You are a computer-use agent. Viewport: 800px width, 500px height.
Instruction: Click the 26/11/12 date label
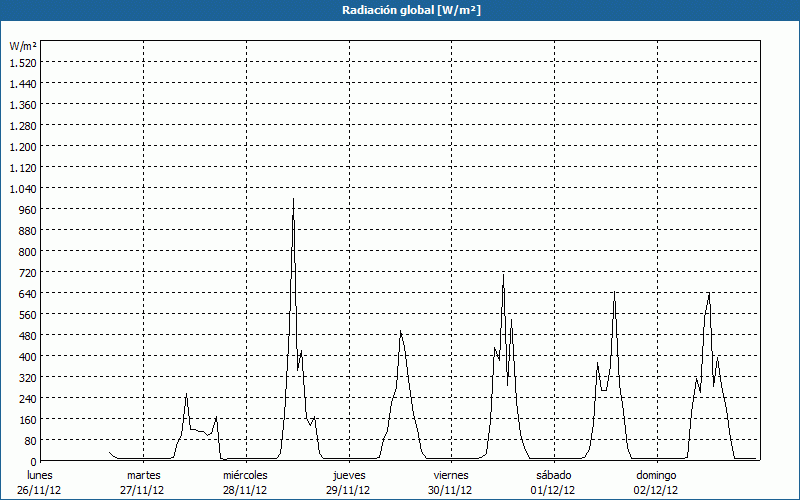[x=39, y=490]
